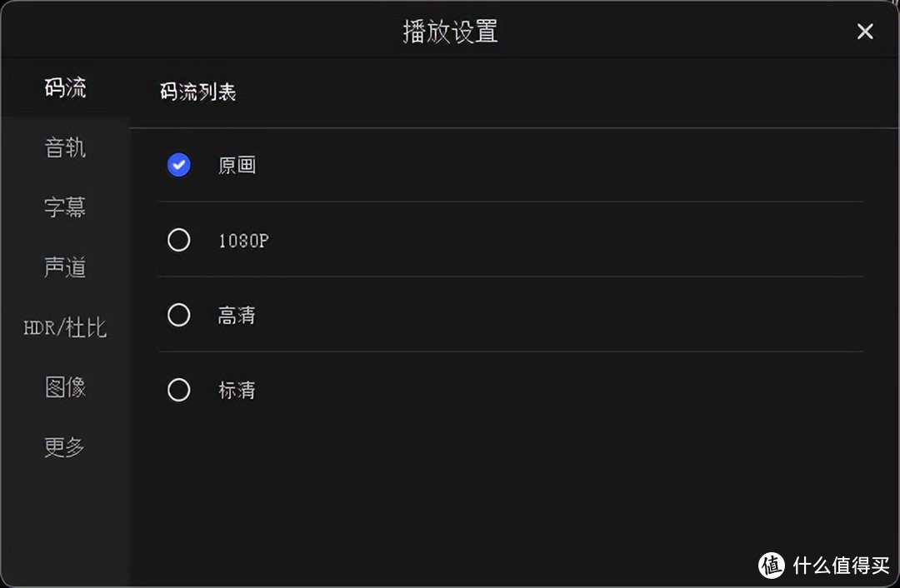Screen dimensions: 900x588
Task: Select the 原画 original quality option
Action: coord(237,165)
